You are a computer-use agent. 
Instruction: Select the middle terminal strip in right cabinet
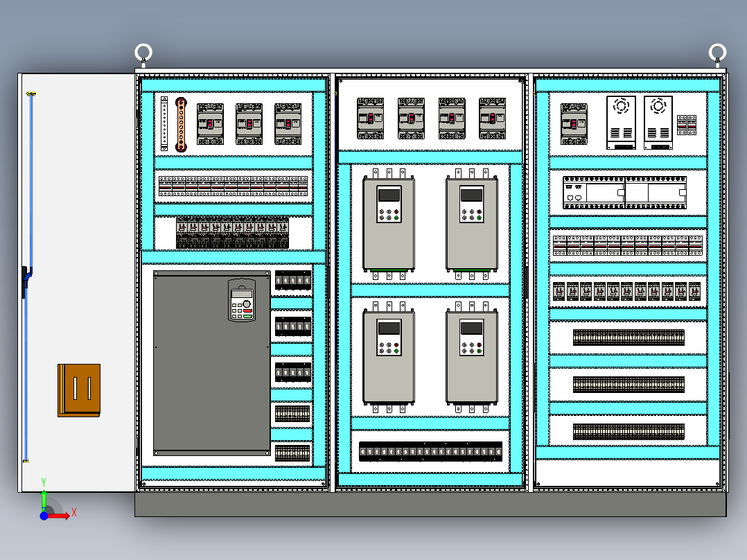pos(629,384)
